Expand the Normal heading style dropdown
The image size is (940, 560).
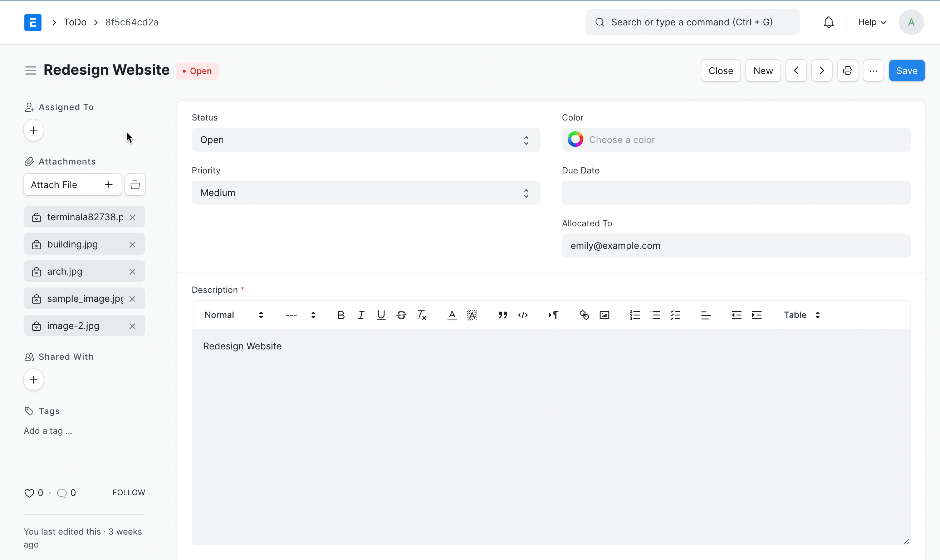tap(233, 315)
